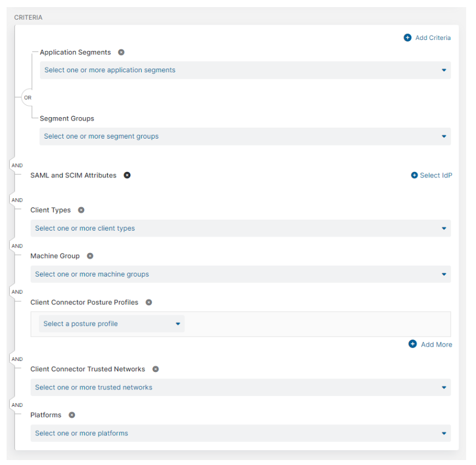Click the plus icon beside Select IdP

coord(415,175)
